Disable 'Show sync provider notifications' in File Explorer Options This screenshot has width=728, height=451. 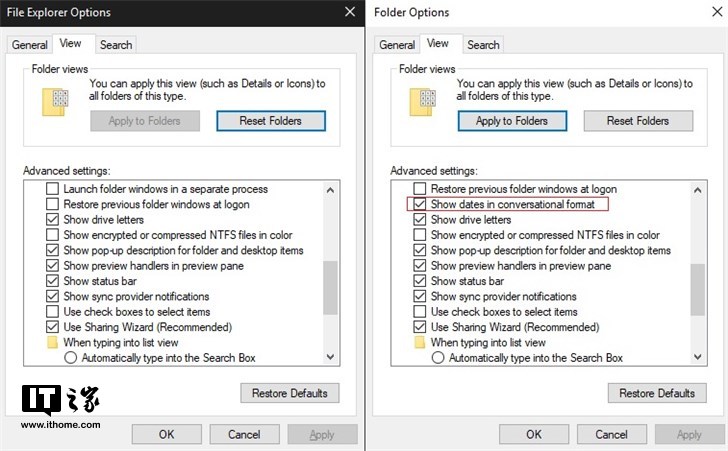52,296
